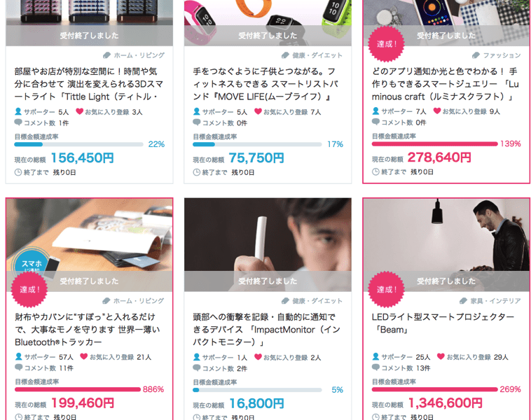Click the comment bubble icon on MOVE LIFE card
The height and width of the screenshot is (420, 531).
tap(197, 122)
